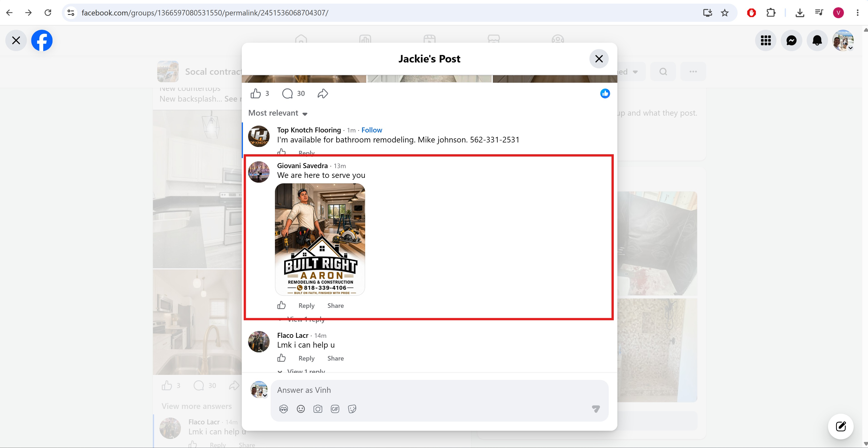
Task: Open the emoji picker for the answer
Action: 301,409
